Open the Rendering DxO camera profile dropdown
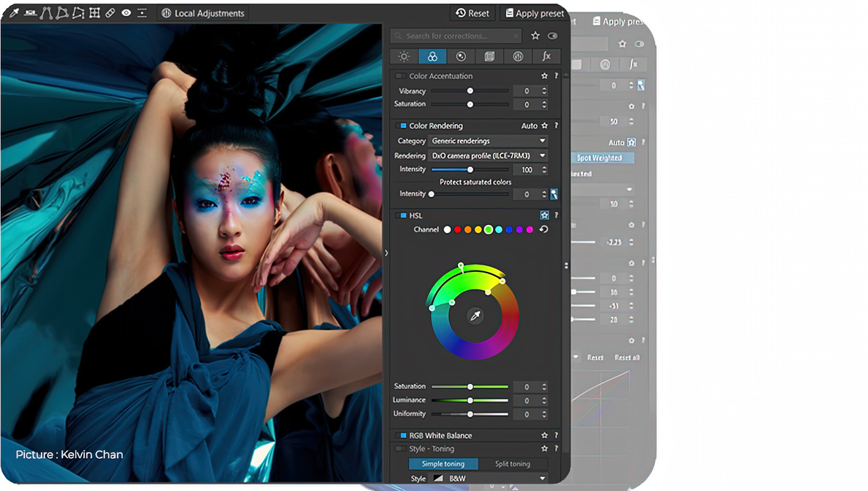This screenshot has width=868, height=491. (488, 155)
